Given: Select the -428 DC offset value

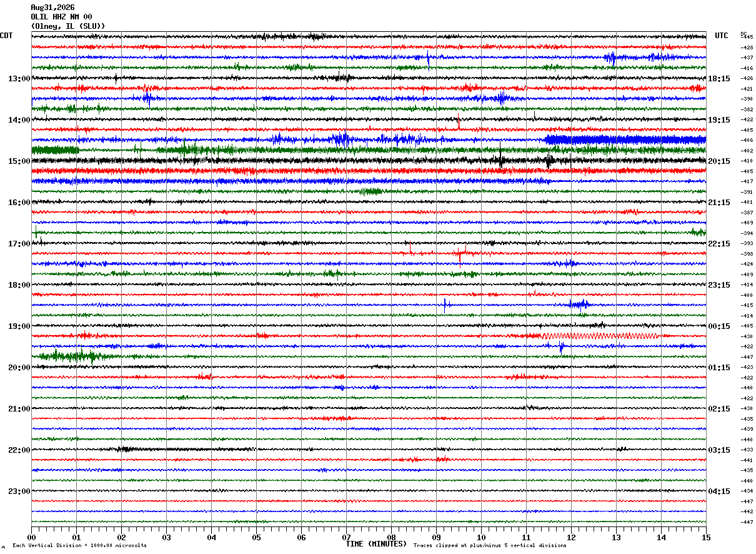Looking at the screenshot, I should tap(747, 48).
